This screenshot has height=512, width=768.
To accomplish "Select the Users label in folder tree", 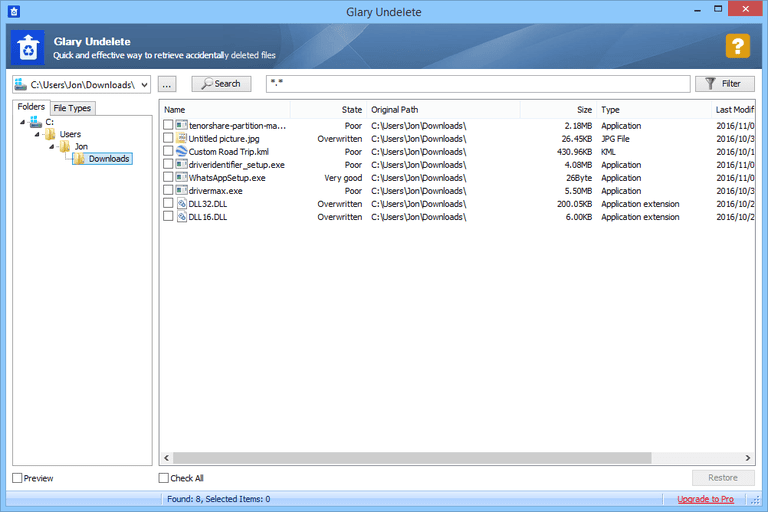I will point(70,134).
